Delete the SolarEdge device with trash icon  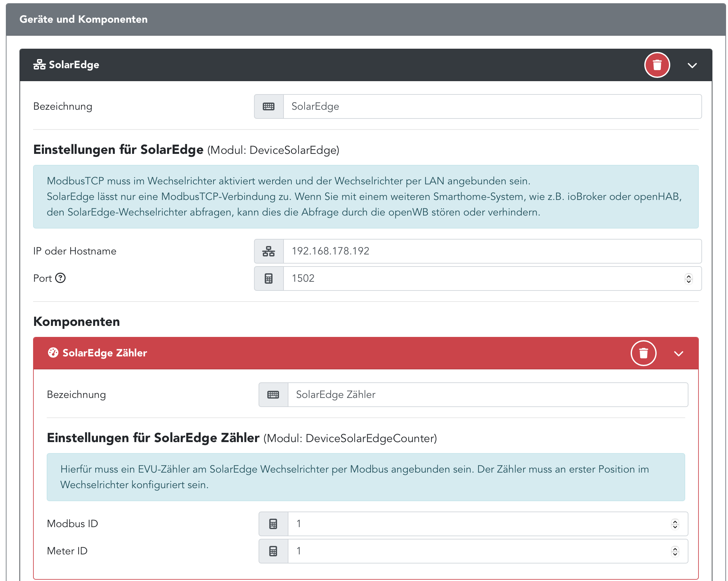click(657, 65)
